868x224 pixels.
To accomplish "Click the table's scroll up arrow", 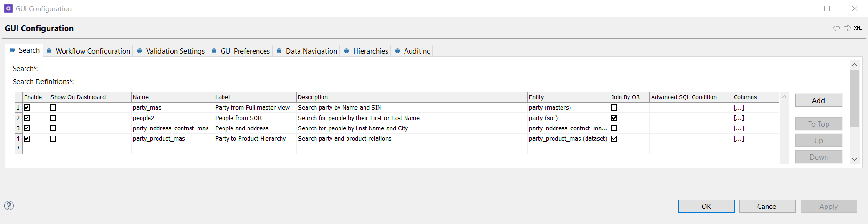I will 785,97.
